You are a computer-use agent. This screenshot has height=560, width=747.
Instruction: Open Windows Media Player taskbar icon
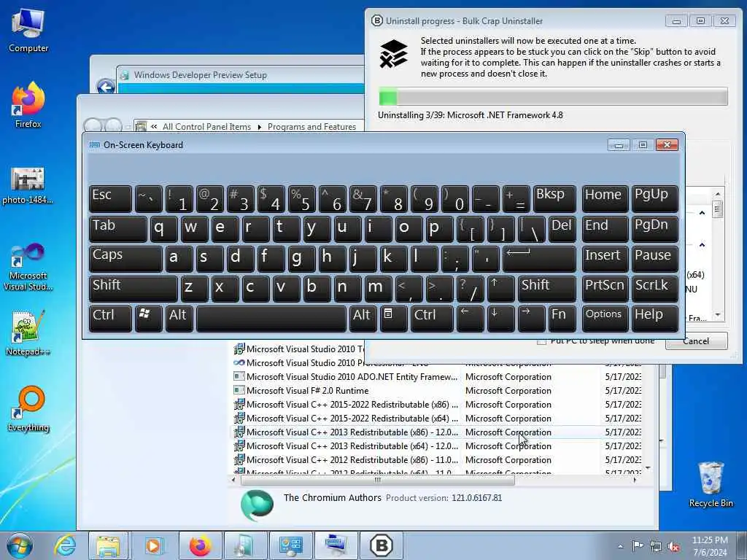[x=153, y=545]
